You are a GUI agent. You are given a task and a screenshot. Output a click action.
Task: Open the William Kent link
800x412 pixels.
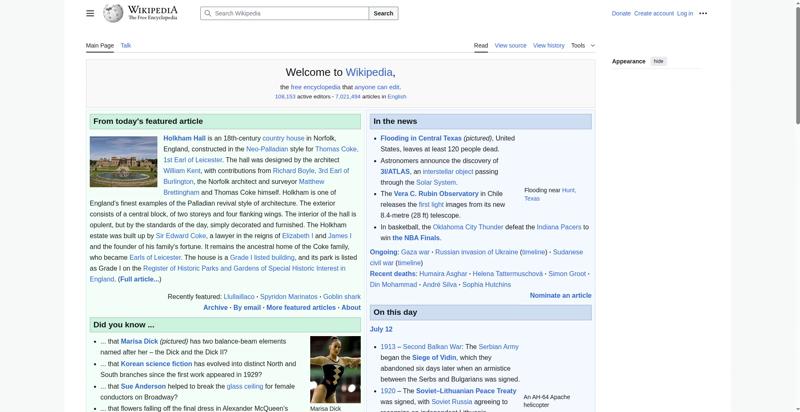(182, 171)
